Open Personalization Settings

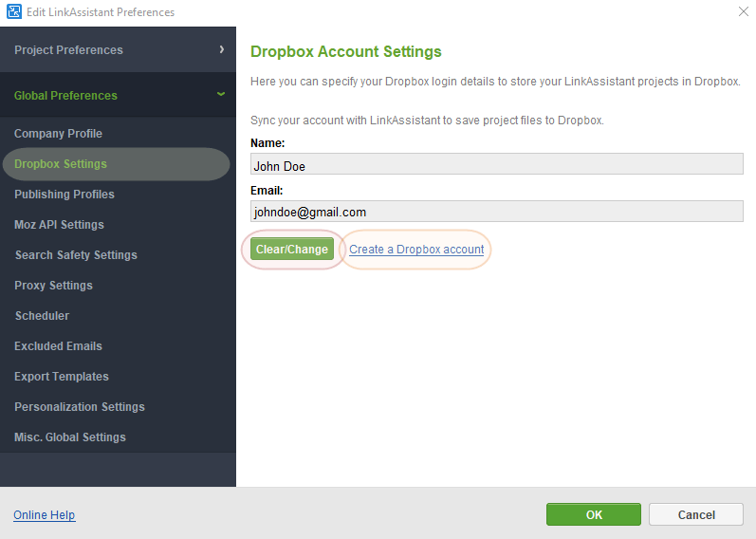80,407
